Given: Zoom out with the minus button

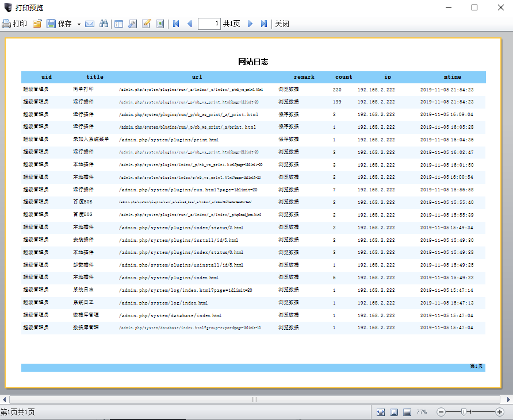Looking at the screenshot, I should [x=441, y=412].
